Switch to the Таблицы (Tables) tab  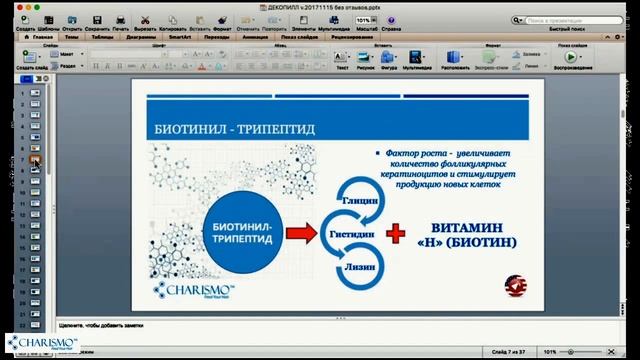[x=102, y=37]
